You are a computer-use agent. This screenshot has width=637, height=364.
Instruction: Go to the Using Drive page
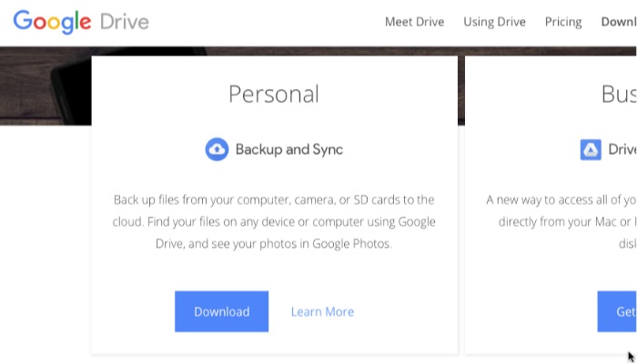pos(494,22)
